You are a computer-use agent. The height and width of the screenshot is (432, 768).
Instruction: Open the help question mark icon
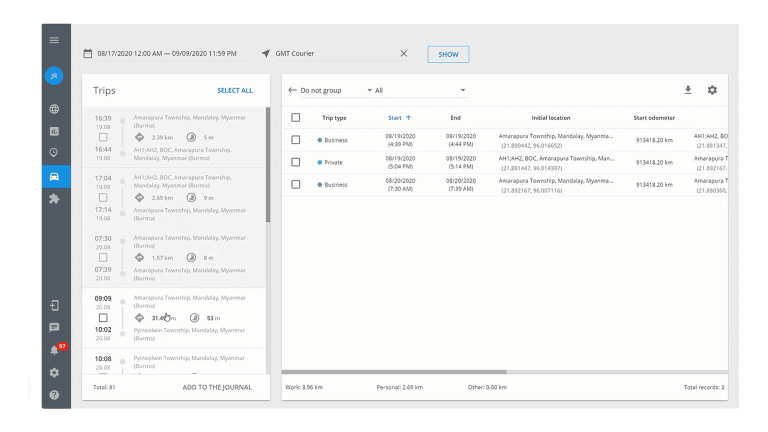tap(54, 395)
